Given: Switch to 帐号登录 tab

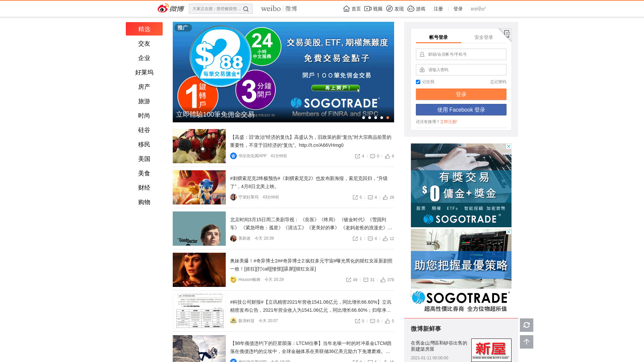Looking at the screenshot, I should [x=438, y=37].
